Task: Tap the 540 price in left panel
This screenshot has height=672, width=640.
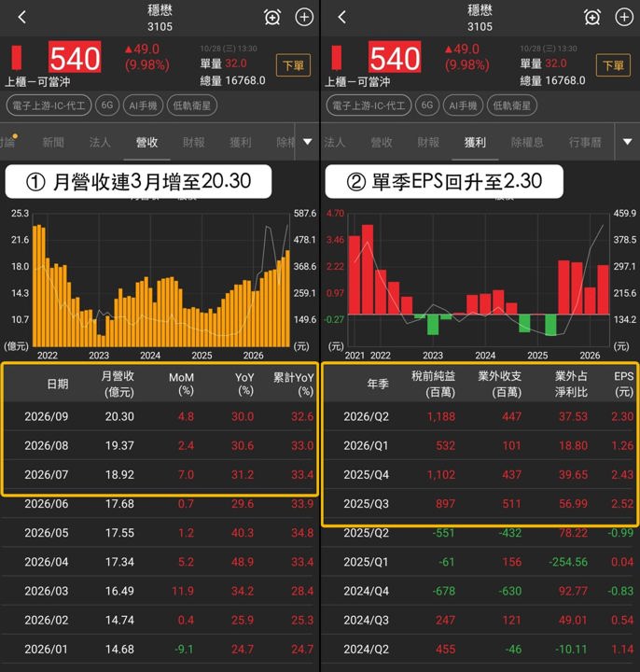Action: tap(75, 58)
